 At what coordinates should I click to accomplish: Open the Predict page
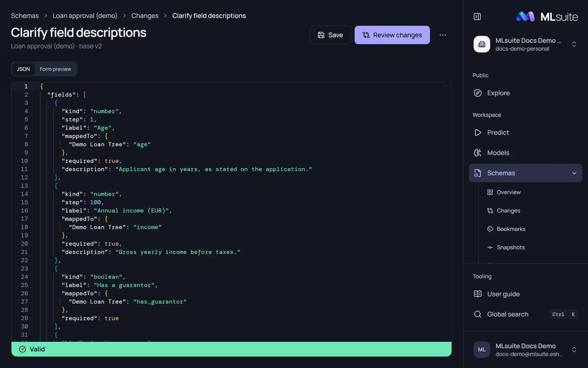pyautogui.click(x=526, y=133)
